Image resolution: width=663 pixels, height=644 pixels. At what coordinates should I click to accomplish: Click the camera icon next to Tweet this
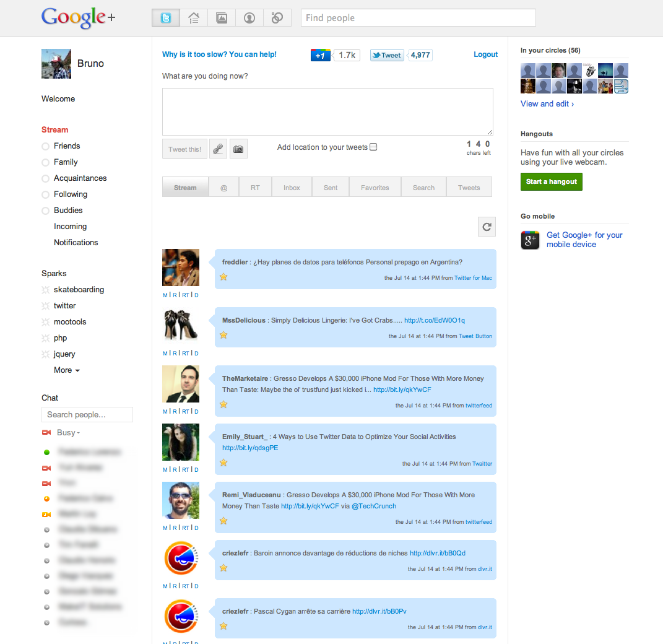(x=238, y=148)
